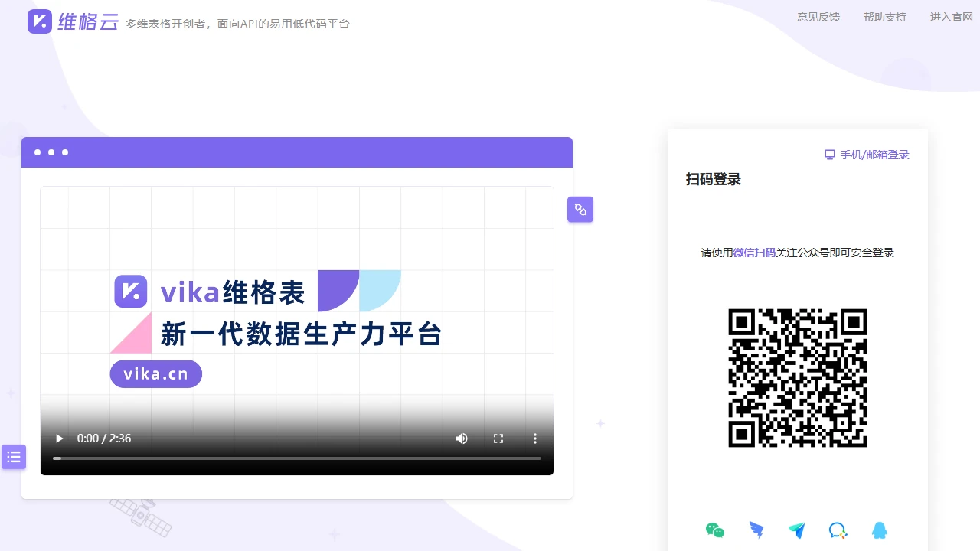Mute the video audio
980x551 pixels.
461,438
